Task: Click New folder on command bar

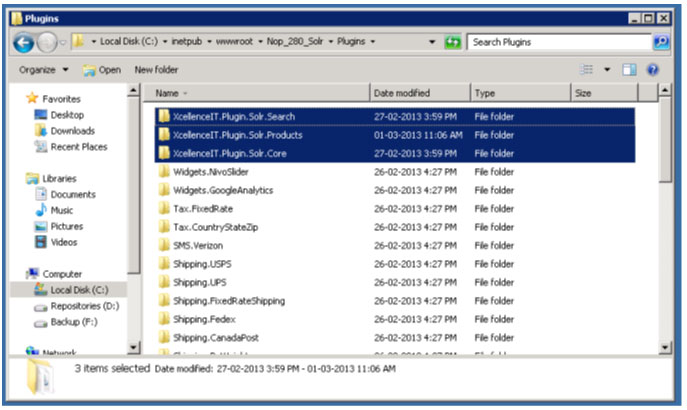Action: click(x=156, y=70)
